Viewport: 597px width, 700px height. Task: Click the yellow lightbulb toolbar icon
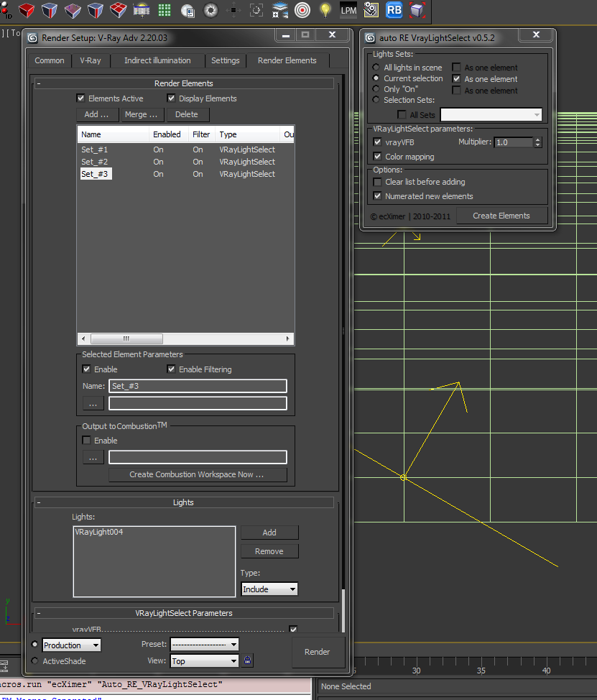click(325, 10)
